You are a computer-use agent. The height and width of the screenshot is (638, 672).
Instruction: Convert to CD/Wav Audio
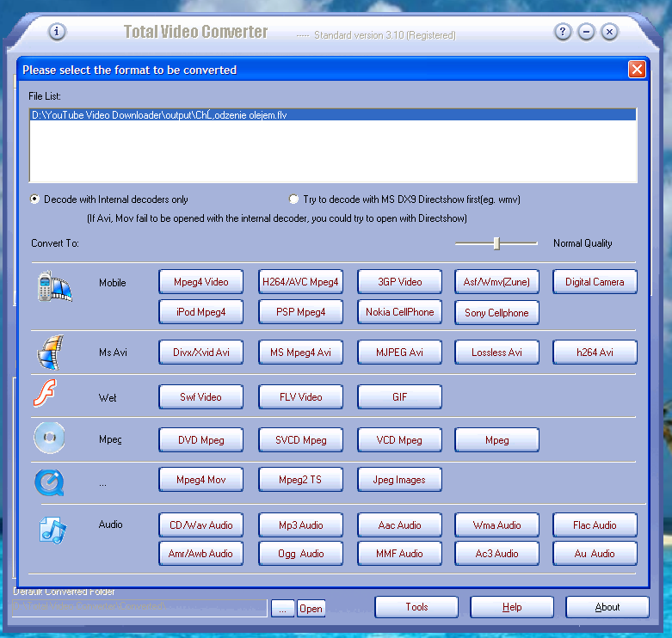click(x=201, y=525)
